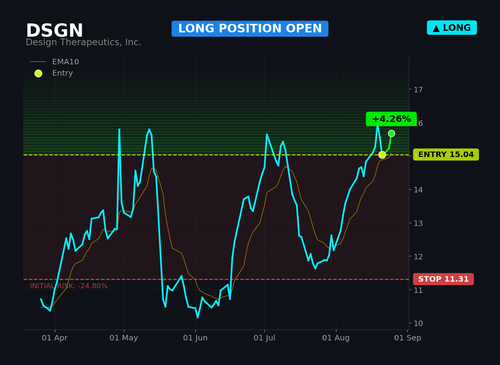Click the 12 price axis label
The width and height of the screenshot is (500, 365).
418,257
